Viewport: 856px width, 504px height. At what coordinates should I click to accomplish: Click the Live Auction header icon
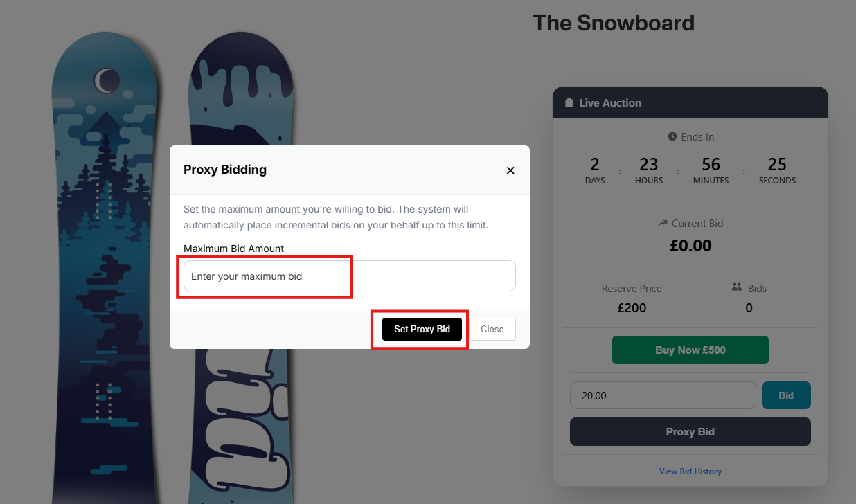click(569, 103)
